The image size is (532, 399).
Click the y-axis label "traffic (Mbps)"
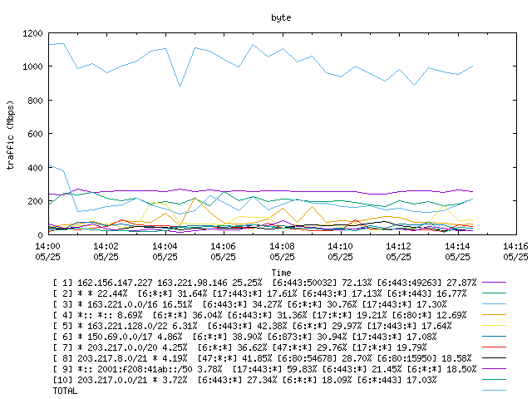point(11,135)
